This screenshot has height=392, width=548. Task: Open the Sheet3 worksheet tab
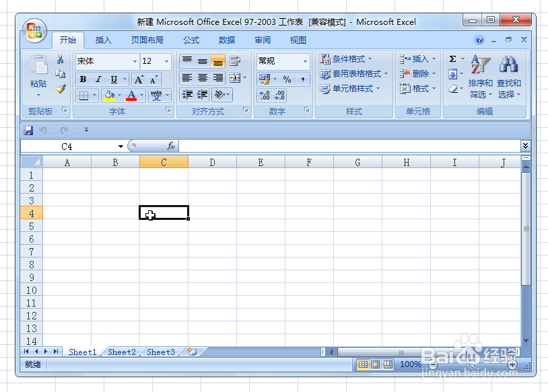coord(160,352)
